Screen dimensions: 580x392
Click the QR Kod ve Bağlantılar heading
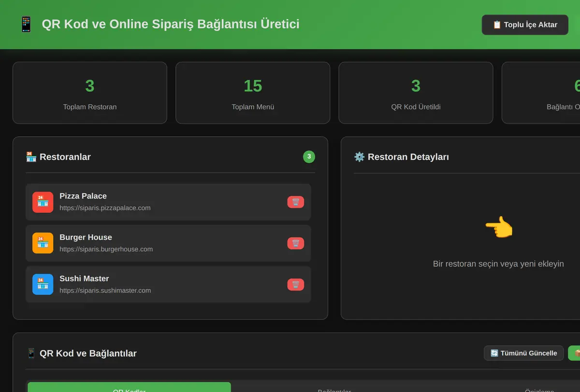[88, 353]
